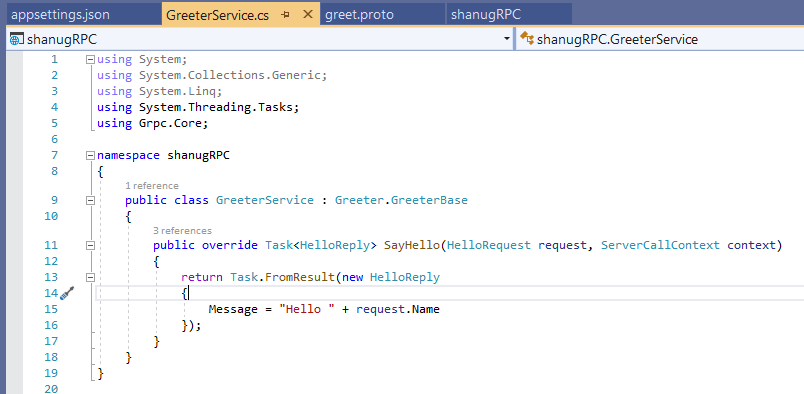
Task: Toggle pin on GreeterService.cs tab
Action: (286, 15)
